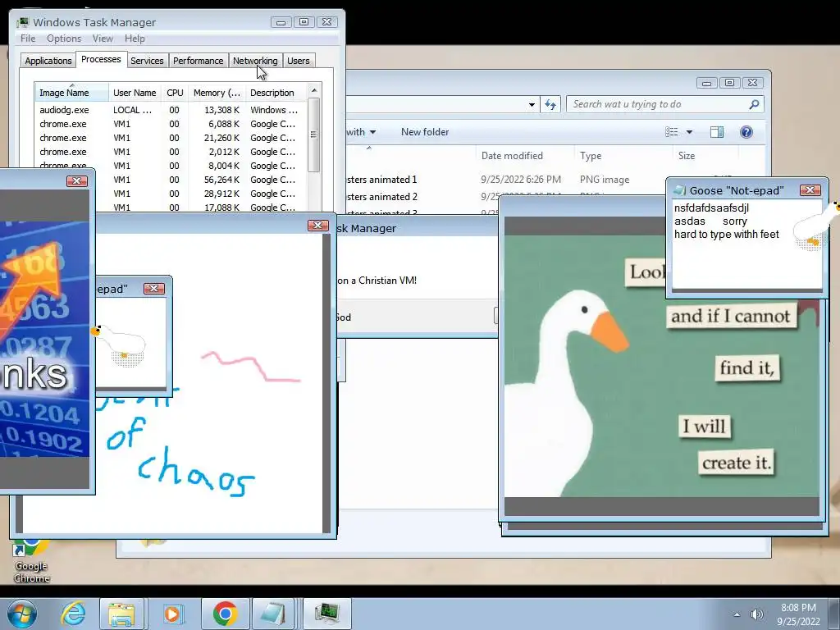This screenshot has height=630, width=840.
Task: Click the process list scroll-up arrow
Action: click(x=314, y=90)
